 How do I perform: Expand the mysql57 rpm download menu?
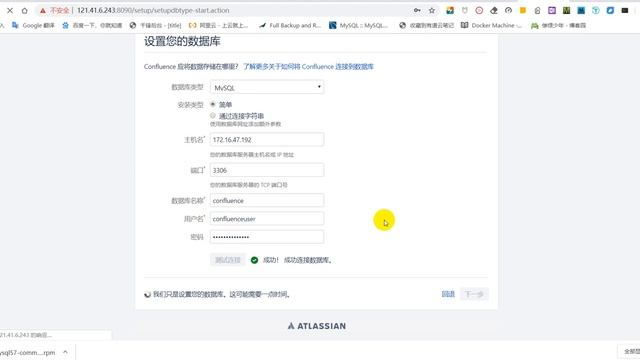click(65, 352)
